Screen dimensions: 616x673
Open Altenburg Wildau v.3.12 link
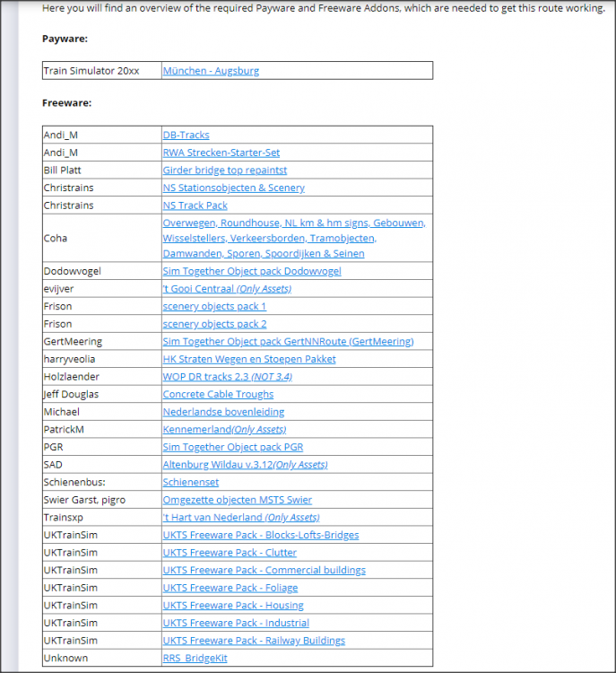pos(245,465)
